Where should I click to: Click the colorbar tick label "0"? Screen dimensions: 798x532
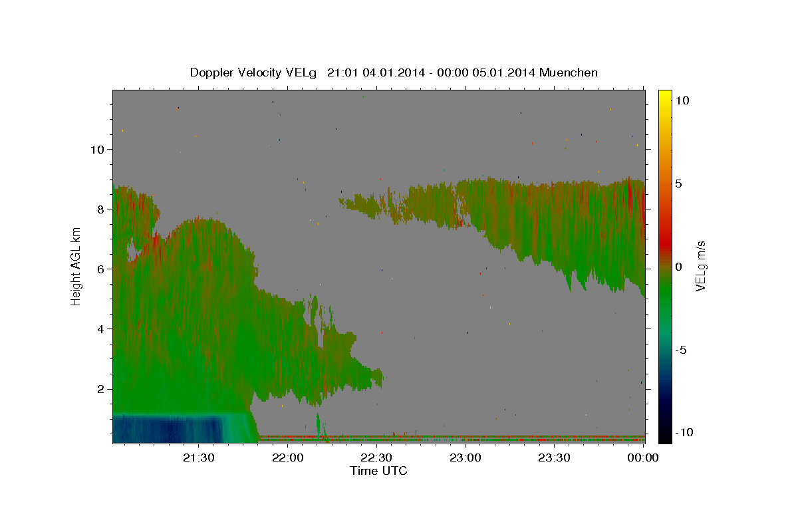[x=678, y=267]
